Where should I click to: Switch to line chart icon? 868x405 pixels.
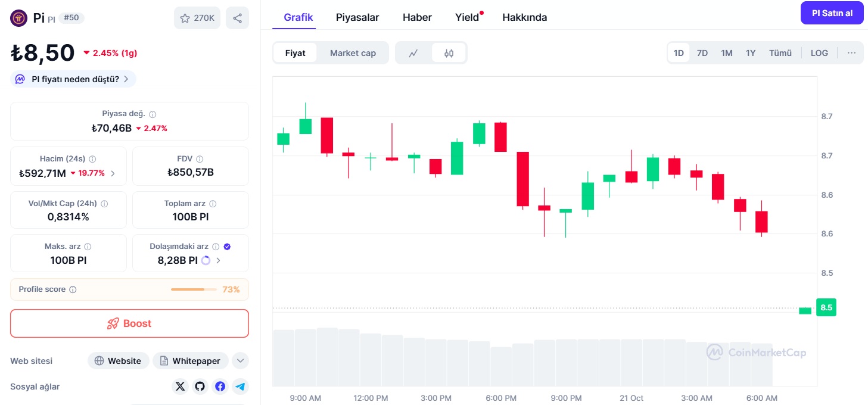tap(413, 53)
